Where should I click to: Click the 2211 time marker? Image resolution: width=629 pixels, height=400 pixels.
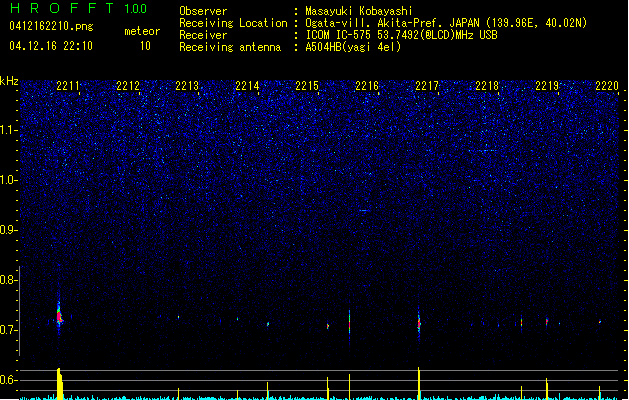68,86
